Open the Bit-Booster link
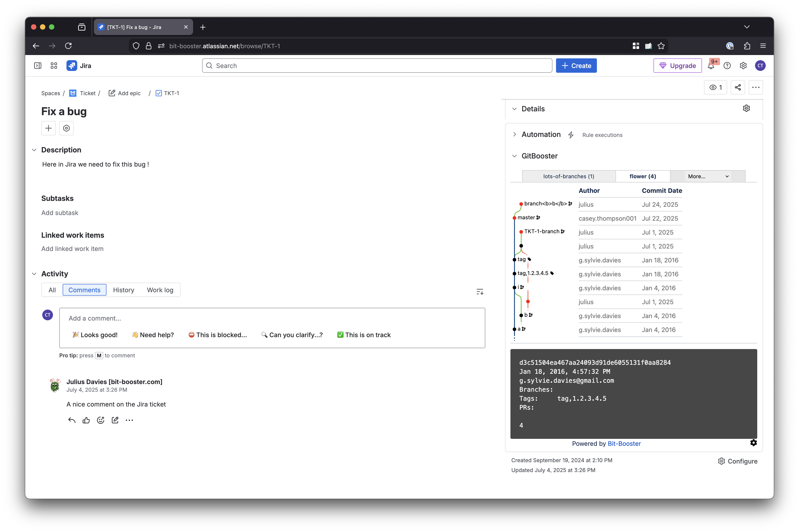 (x=624, y=444)
